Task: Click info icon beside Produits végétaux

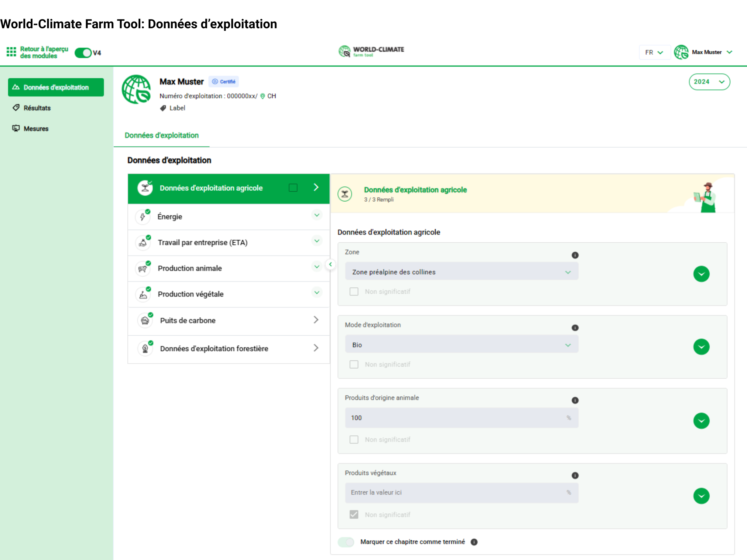Action: coord(575,475)
